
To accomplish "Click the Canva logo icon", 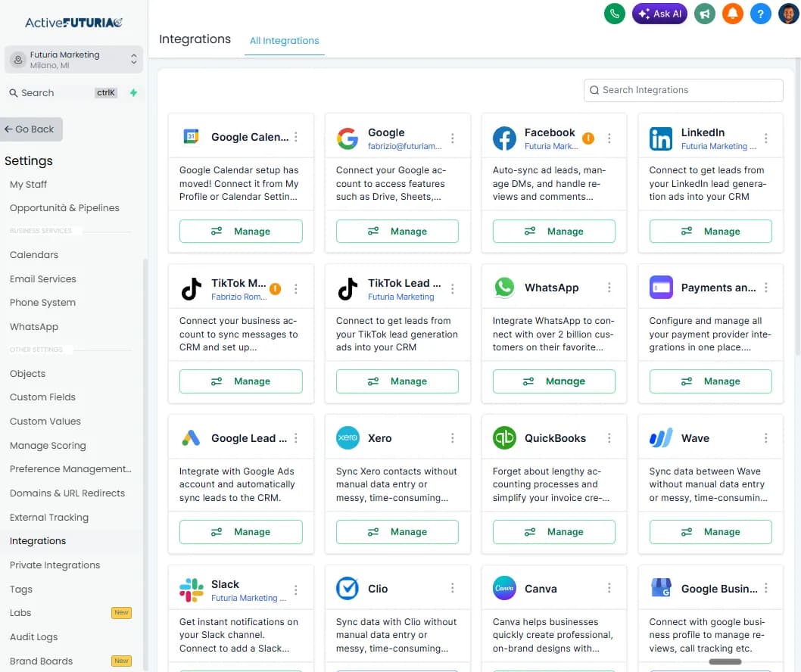I will (x=504, y=588).
